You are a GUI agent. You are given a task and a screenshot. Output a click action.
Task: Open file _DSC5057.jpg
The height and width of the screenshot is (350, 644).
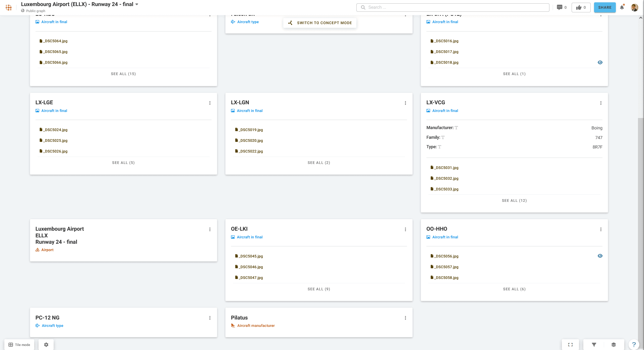tap(445, 267)
